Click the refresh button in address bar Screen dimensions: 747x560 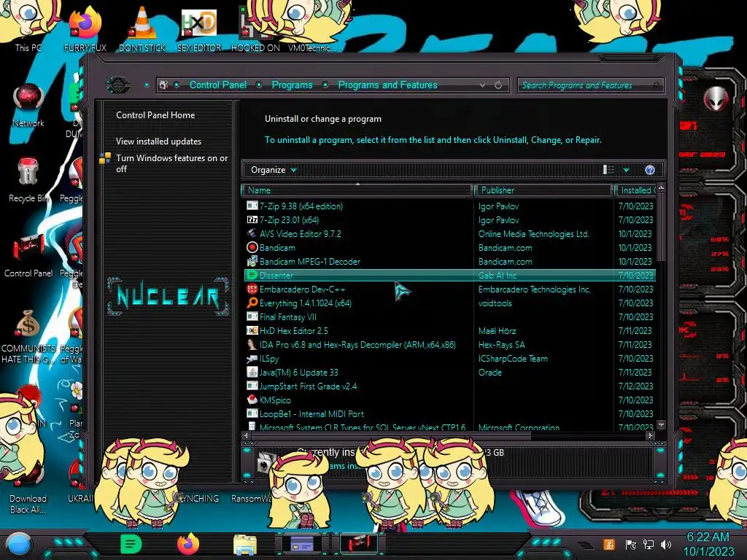(498, 85)
